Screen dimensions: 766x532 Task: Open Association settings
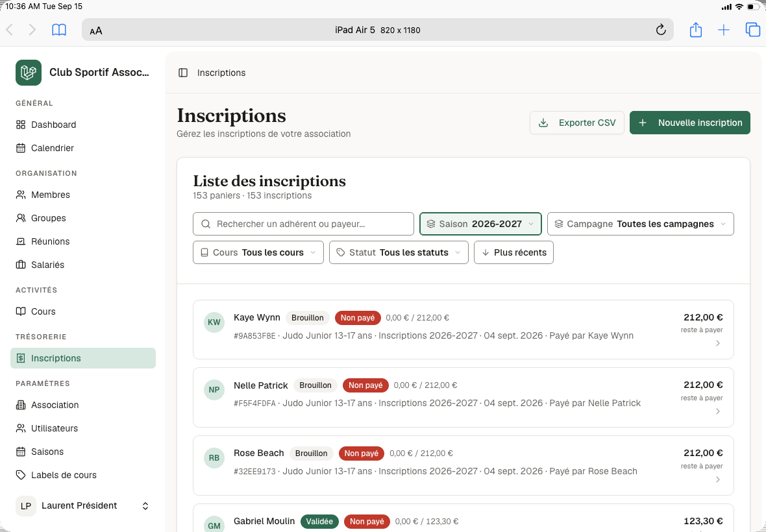coord(83,405)
